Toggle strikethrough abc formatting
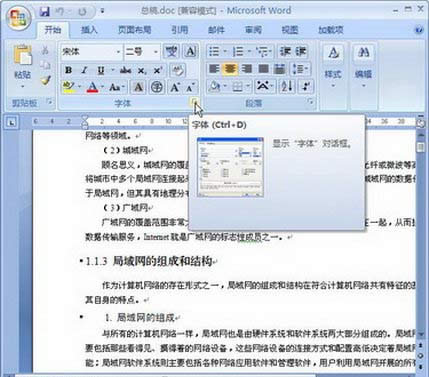This screenshot has width=429, height=377. point(125,70)
